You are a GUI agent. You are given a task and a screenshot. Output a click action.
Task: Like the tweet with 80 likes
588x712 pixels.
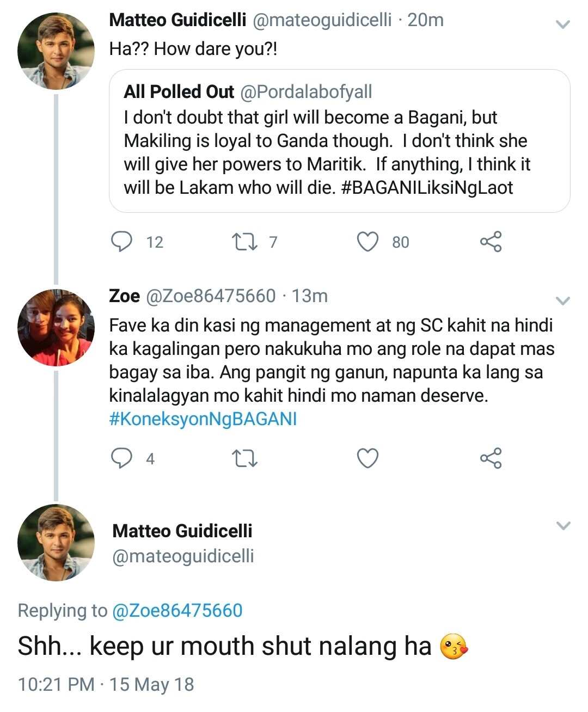click(x=367, y=242)
